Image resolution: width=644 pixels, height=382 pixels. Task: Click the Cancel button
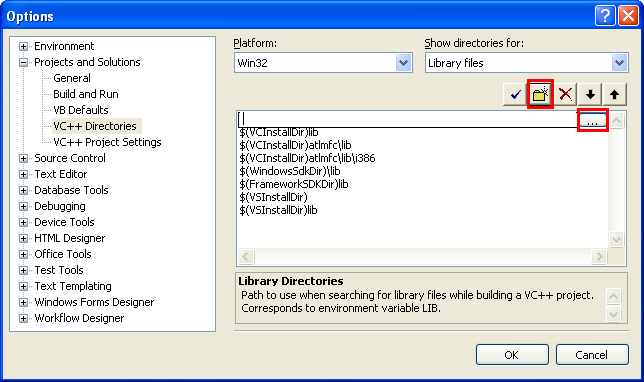tap(592, 354)
